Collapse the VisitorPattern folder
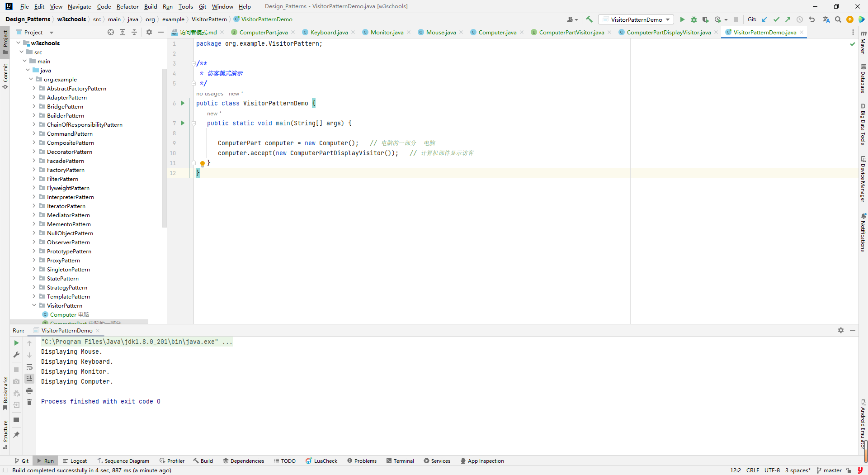The image size is (868, 475). click(x=34, y=305)
